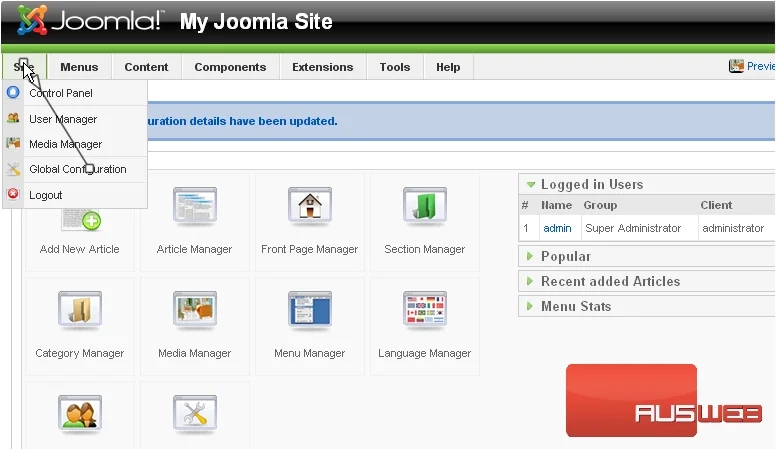
Task: Select User Manager from the Site menu
Action: click(x=63, y=119)
